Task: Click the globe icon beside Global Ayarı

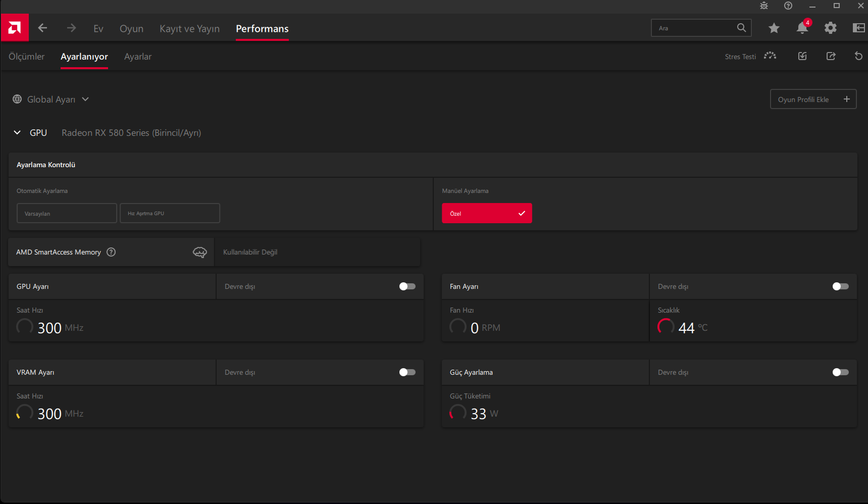Action: 17,99
